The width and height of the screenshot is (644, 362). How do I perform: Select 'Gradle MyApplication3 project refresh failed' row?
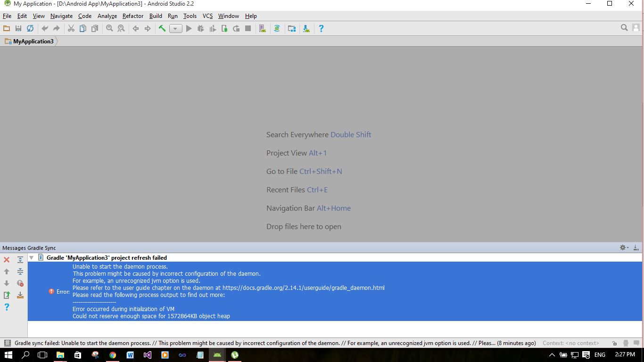(335, 258)
